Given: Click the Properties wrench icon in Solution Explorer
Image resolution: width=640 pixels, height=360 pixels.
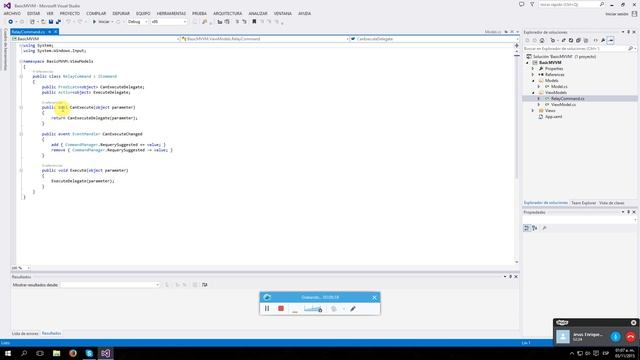Looking at the screenshot, I should tap(603, 40).
